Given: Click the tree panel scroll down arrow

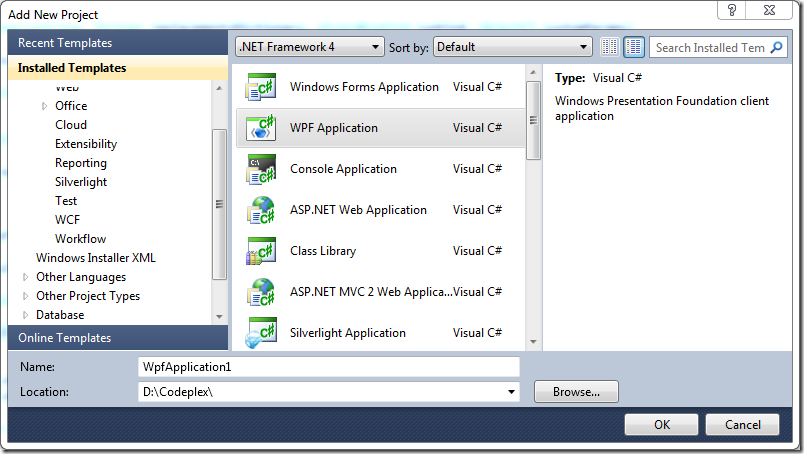Looking at the screenshot, I should [219, 317].
